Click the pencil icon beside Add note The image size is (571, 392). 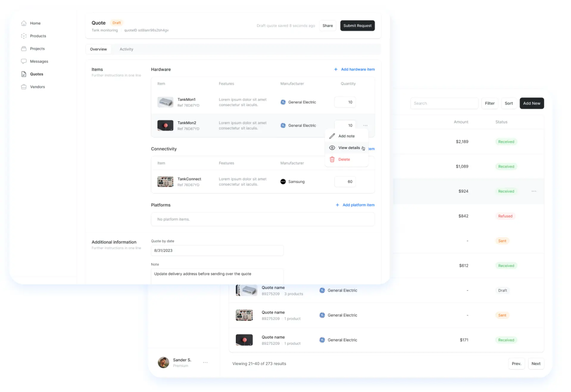pyautogui.click(x=332, y=136)
